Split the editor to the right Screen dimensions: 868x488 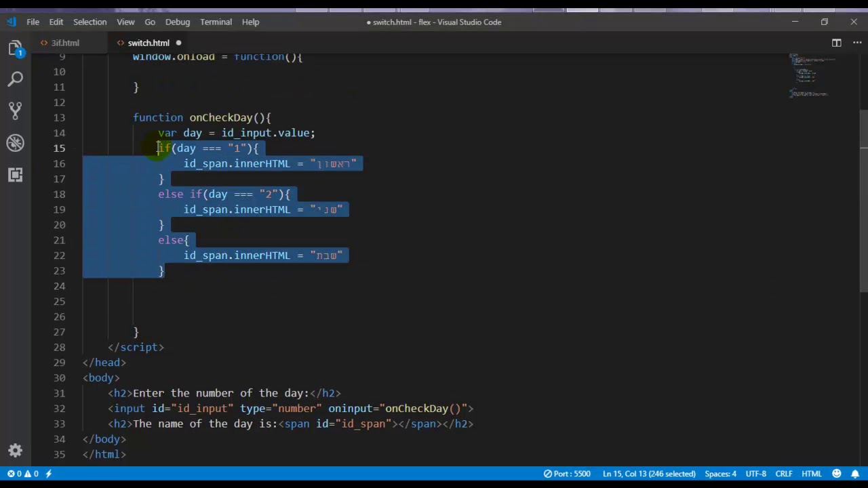point(837,43)
